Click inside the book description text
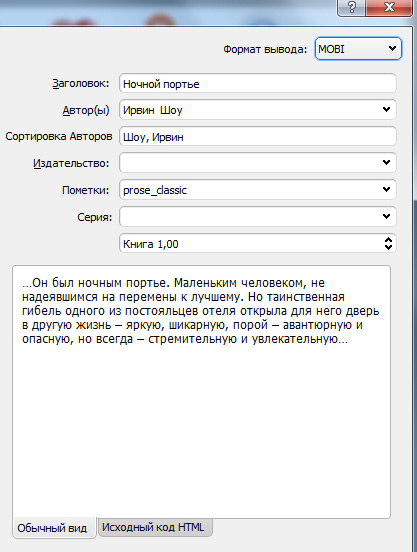This screenshot has height=552, width=417. point(201,310)
